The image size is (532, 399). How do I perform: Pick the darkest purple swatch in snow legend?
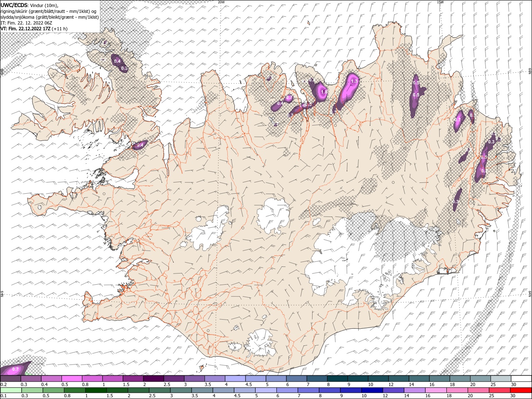pos(153,379)
